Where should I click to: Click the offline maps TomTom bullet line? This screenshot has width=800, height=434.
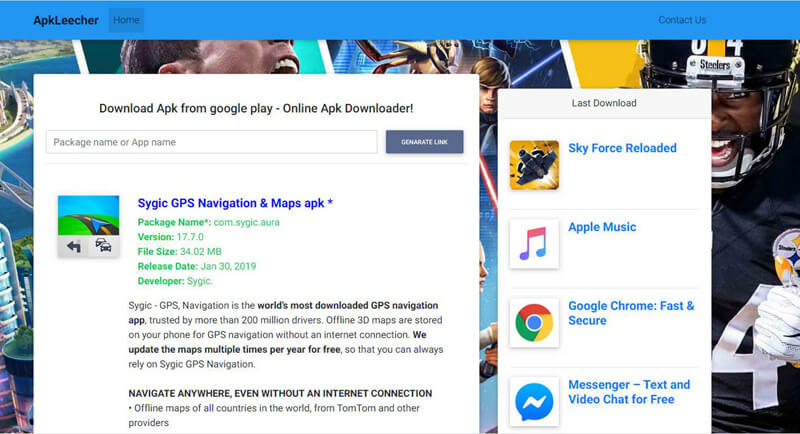point(274,415)
